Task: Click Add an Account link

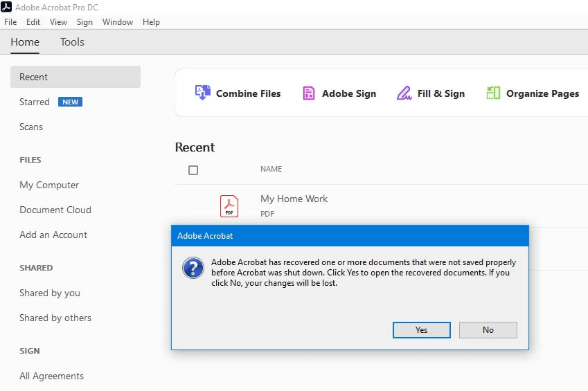Action: coord(53,235)
